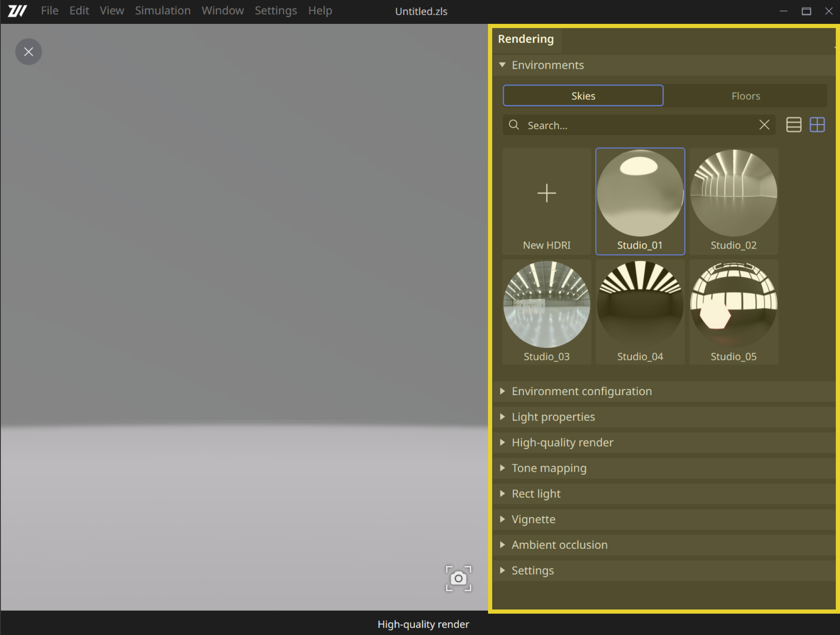Click the app logo in the title bar
This screenshot has width=840, height=635.
(x=17, y=11)
